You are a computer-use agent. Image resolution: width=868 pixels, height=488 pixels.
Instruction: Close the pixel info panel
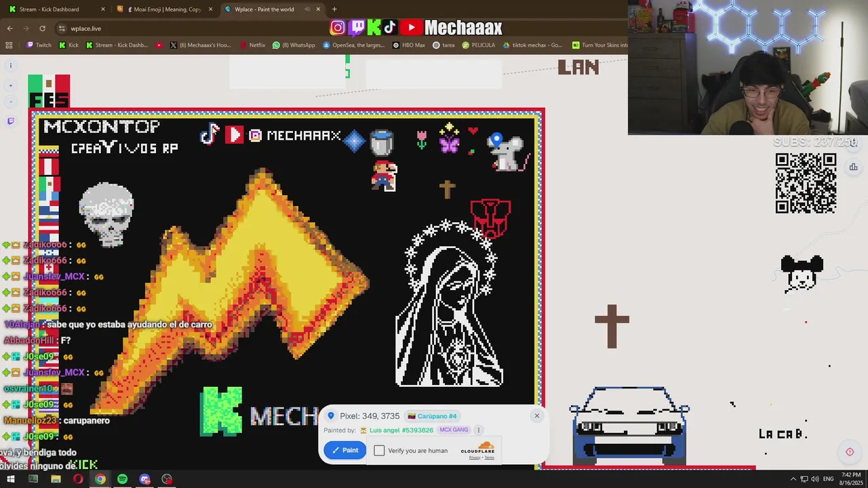pyautogui.click(x=536, y=416)
